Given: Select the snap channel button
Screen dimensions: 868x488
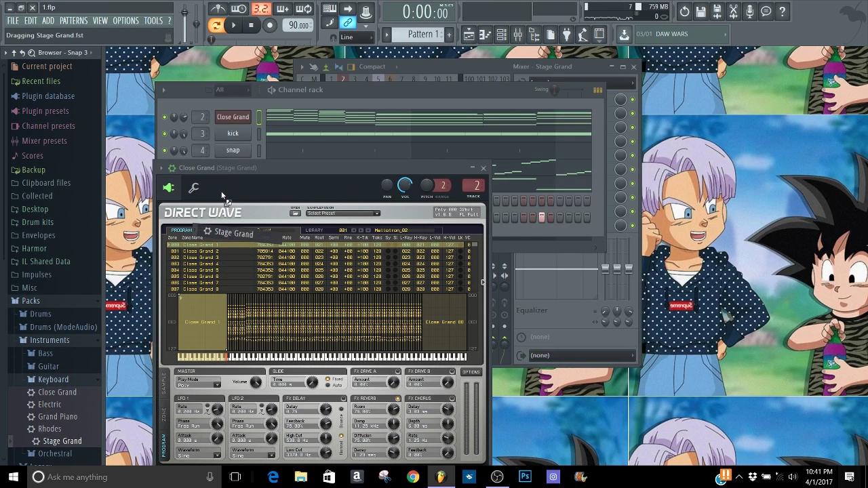Looking at the screenshot, I should click(233, 150).
